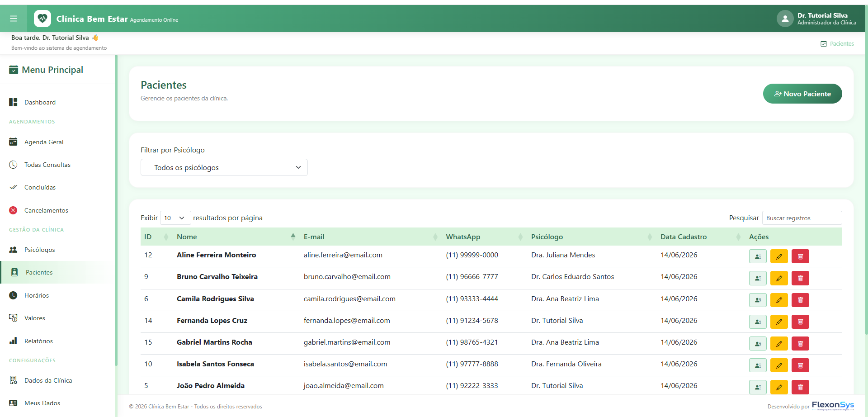Screen dimensions: 868x417
Task: Open Relatórios from the sidebar
Action: click(x=38, y=341)
